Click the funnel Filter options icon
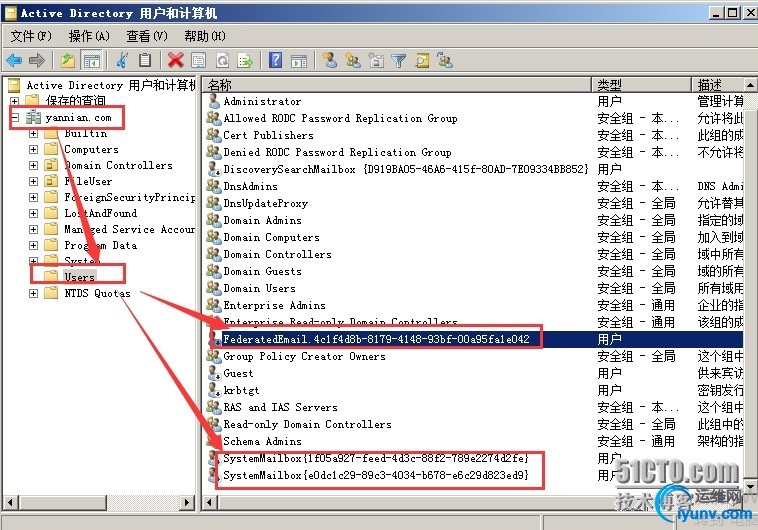This screenshot has width=758, height=530. click(x=399, y=60)
